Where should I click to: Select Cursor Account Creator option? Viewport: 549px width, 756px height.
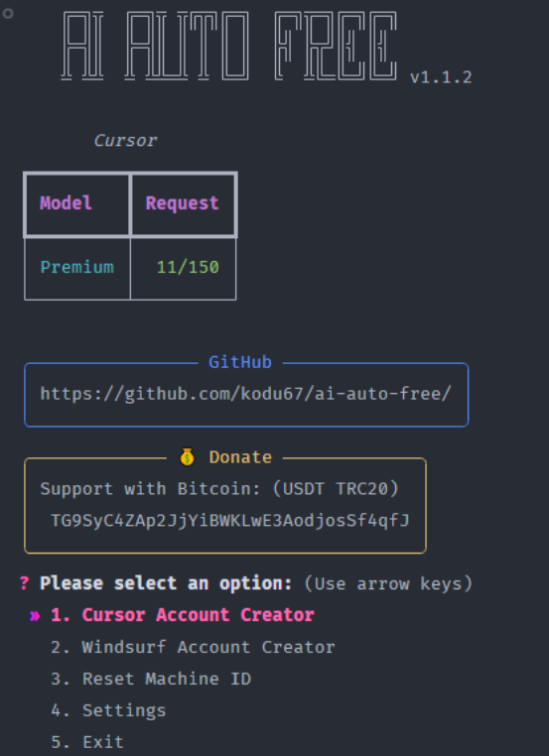point(183,615)
